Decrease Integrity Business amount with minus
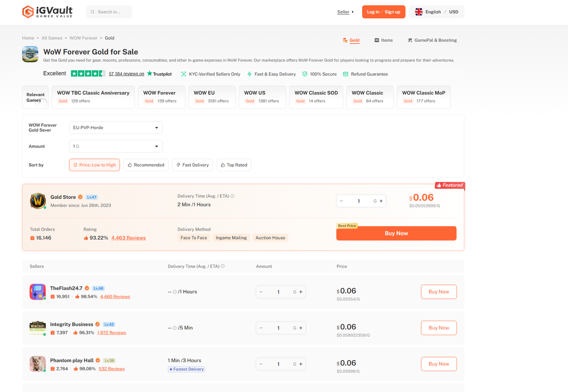Viewport: 568px width, 392px height. click(x=261, y=328)
